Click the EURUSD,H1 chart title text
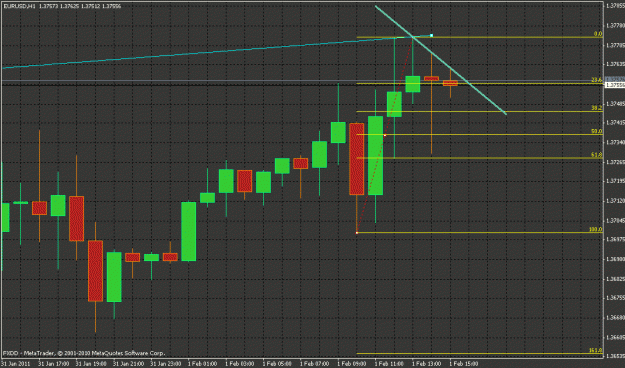 pyautogui.click(x=19, y=6)
